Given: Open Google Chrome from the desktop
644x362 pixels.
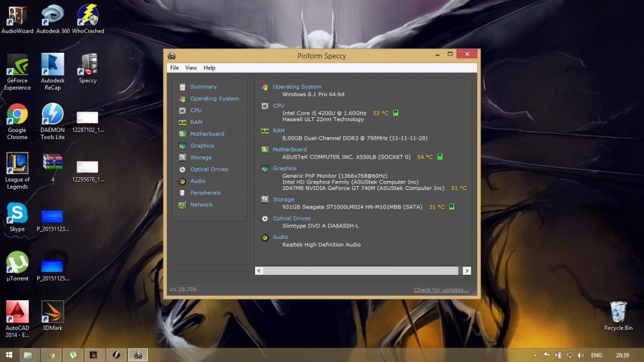Looking at the screenshot, I should coord(17,121).
